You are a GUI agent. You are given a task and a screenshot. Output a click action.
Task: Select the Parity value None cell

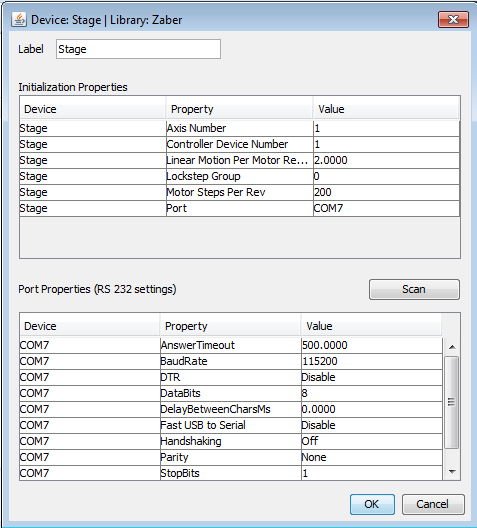(372, 457)
